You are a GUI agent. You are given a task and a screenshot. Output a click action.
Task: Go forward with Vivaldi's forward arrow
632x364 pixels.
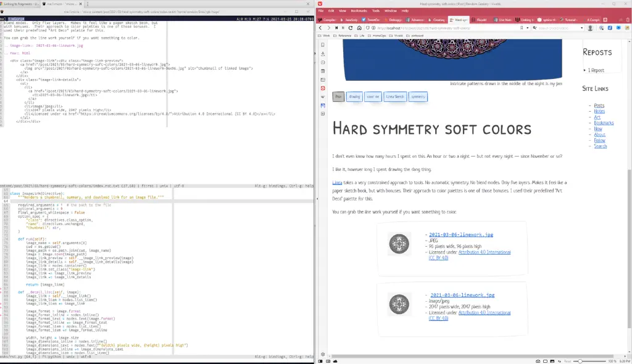(328, 28)
